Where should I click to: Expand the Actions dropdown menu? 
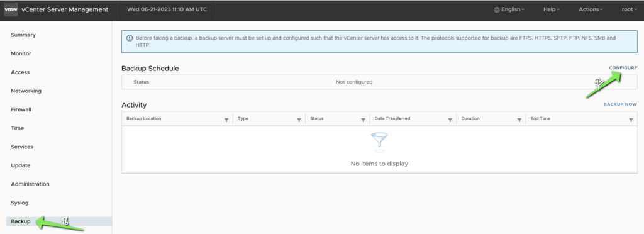[x=591, y=9]
